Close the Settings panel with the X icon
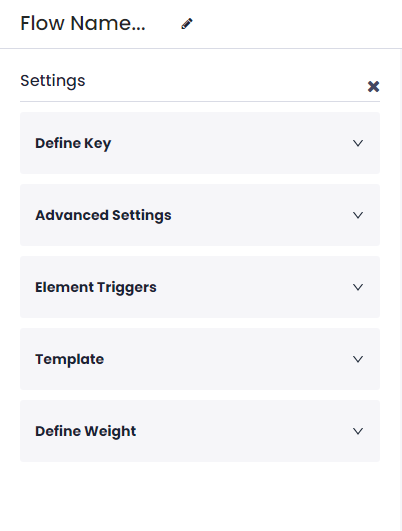The image size is (402, 531). (373, 87)
